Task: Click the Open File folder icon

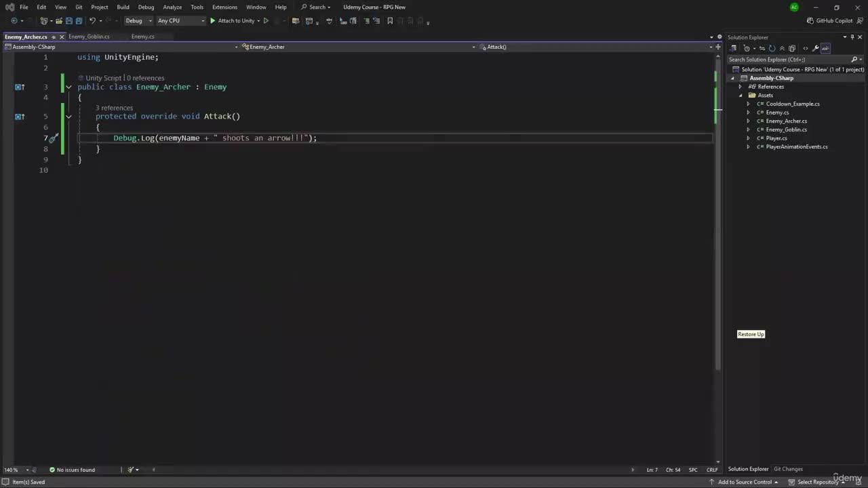Action: coord(59,21)
